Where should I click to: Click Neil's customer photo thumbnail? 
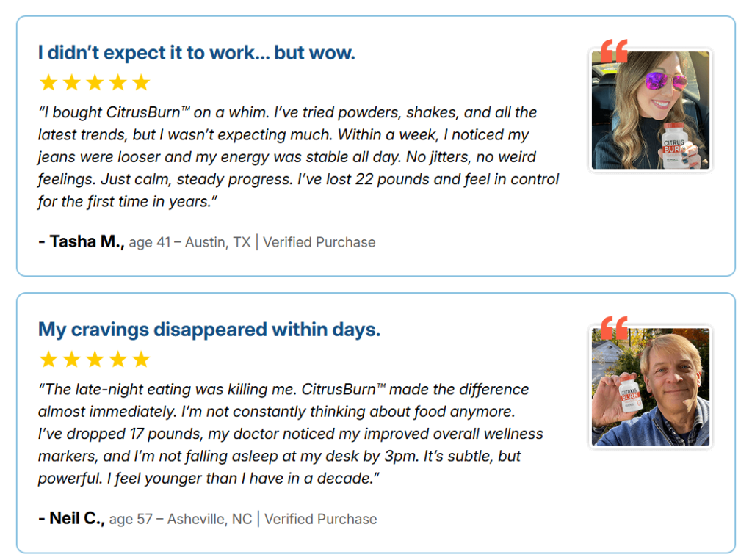pos(651,387)
